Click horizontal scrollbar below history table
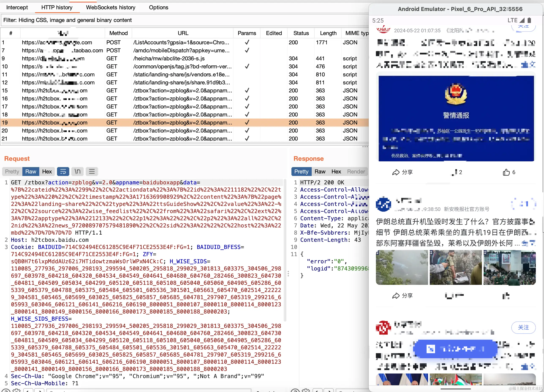The image size is (544, 392). (x=182, y=143)
